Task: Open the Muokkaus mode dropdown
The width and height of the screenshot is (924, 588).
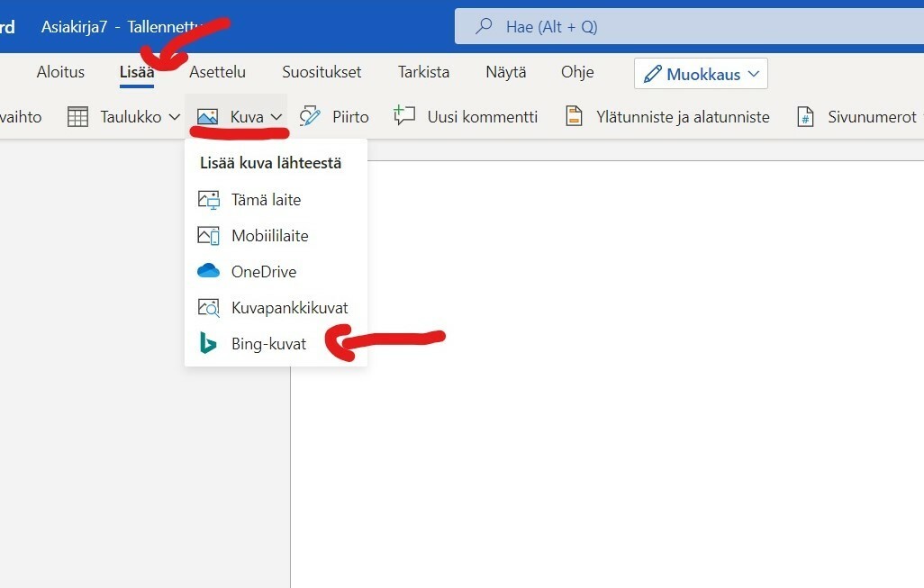Action: pyautogui.click(x=701, y=74)
